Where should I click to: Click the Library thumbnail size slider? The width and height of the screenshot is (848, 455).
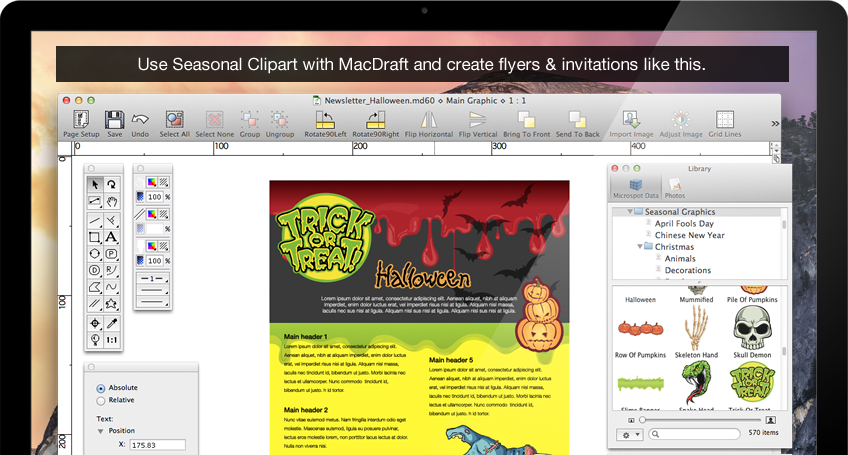click(640, 419)
